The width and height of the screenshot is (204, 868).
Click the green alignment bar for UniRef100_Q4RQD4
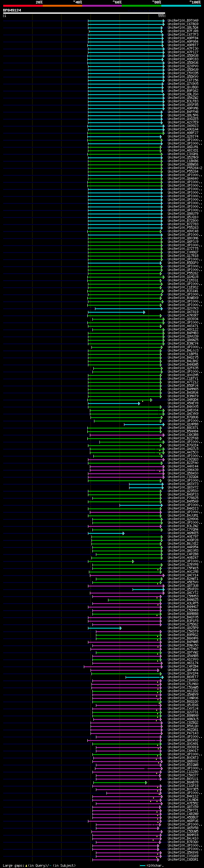[120, 400]
